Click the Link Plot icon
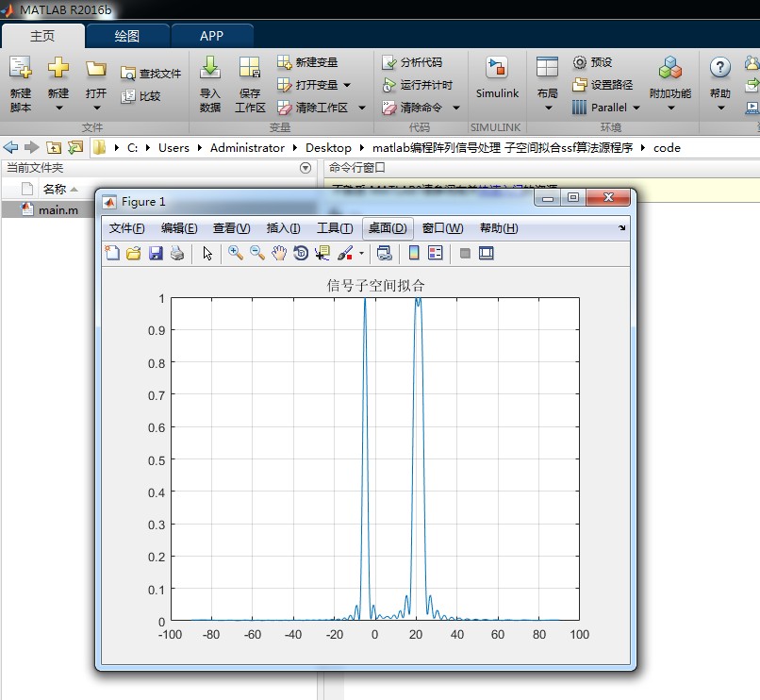 point(385,253)
